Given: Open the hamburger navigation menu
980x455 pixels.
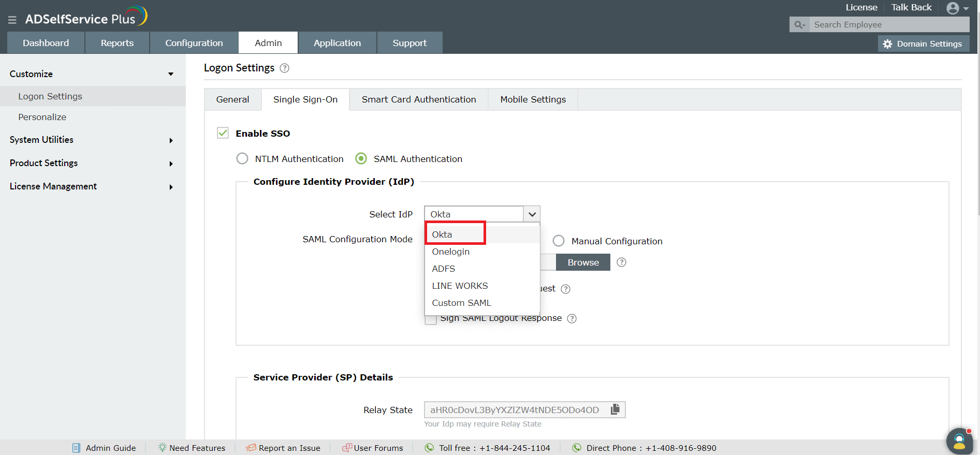Looking at the screenshot, I should 12,20.
